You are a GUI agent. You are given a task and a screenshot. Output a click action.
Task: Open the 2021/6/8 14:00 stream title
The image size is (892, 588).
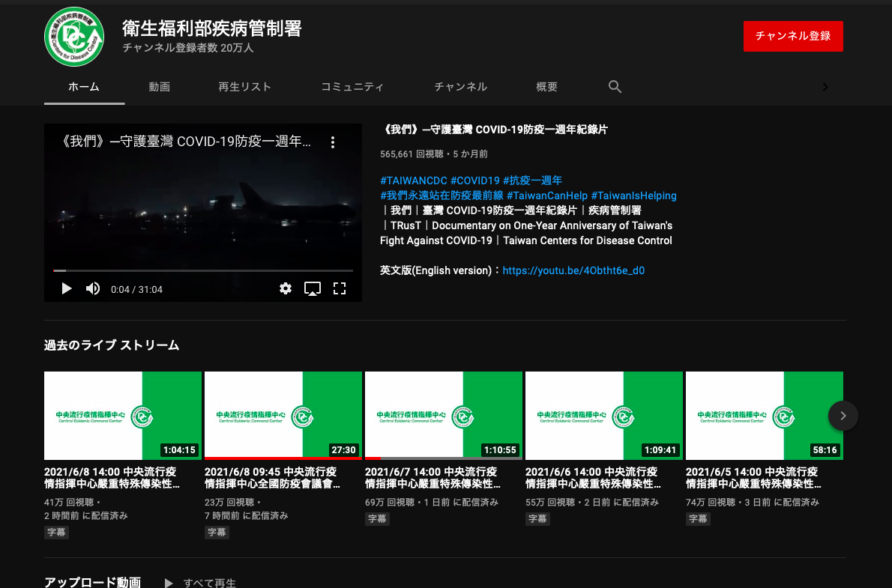pyautogui.click(x=112, y=478)
